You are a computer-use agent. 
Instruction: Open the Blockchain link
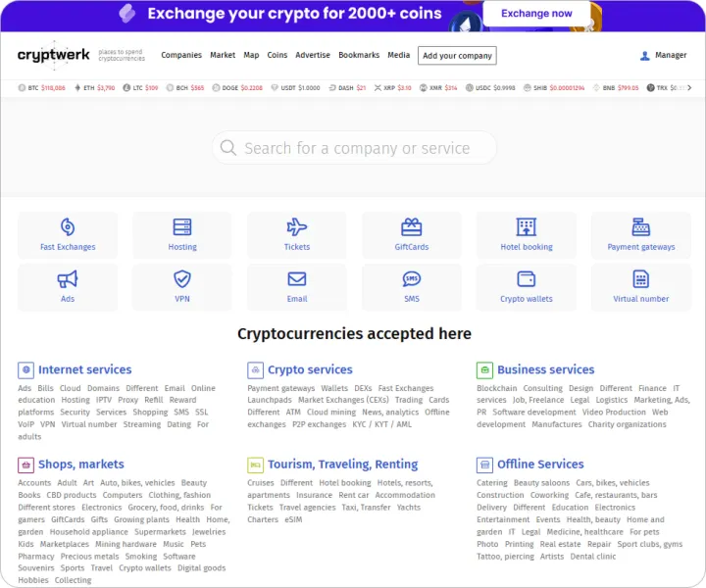496,388
